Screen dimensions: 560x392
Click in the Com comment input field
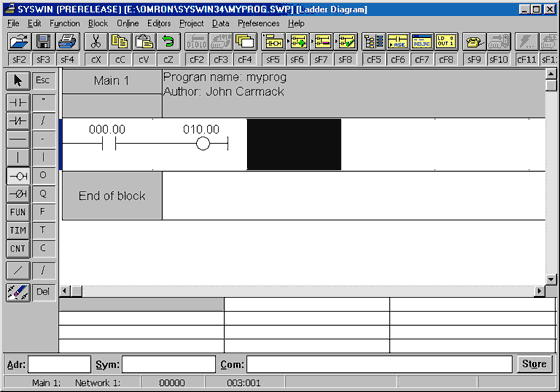[379, 364]
